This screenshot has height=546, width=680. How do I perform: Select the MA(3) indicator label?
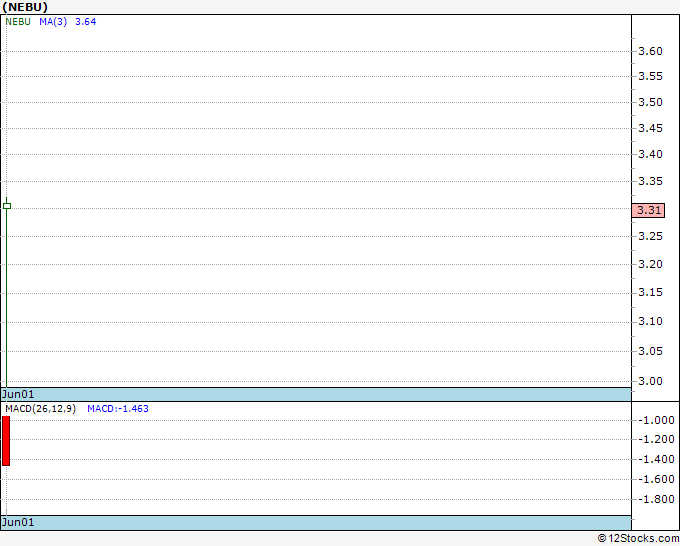[x=53, y=22]
